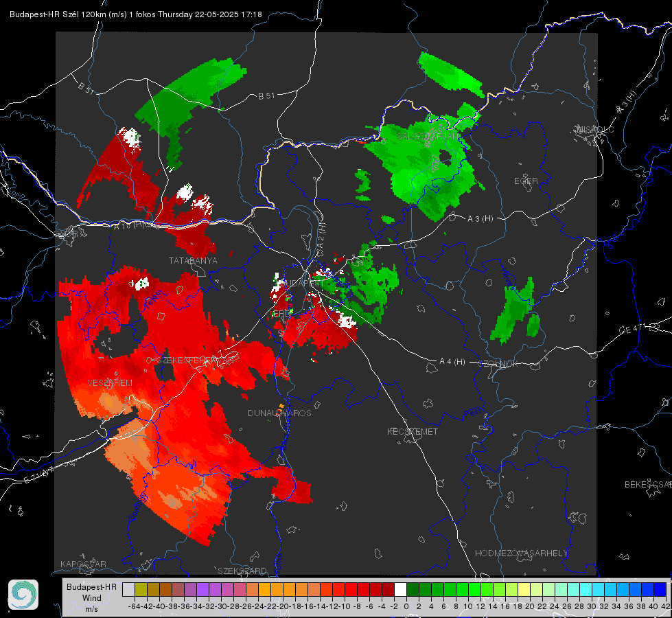This screenshot has height=618, width=672.
Task: Click the Somogy county label
Action: tap(137, 507)
